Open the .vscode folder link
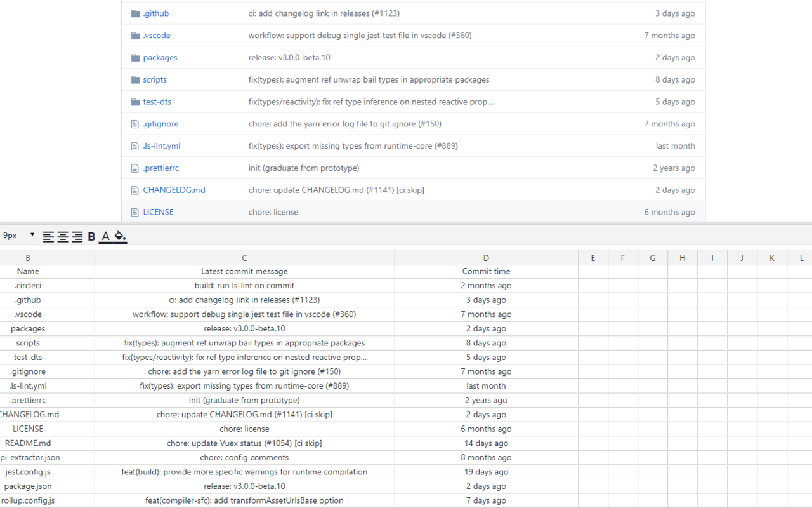The height and width of the screenshot is (508, 812). (157, 35)
